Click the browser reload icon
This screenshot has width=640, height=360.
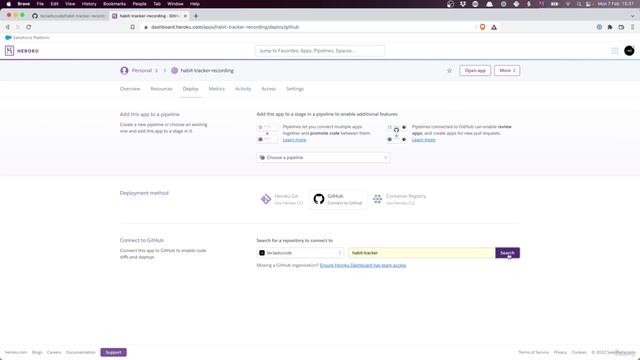pos(29,27)
